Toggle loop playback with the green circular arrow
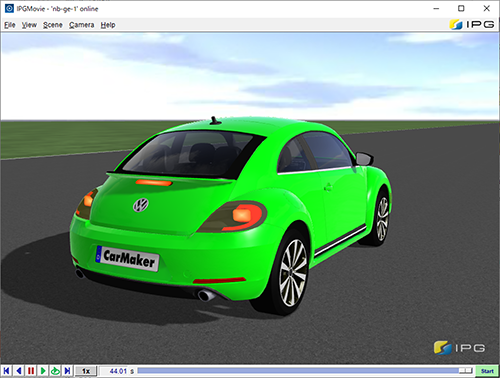Image resolution: width=500 pixels, height=378 pixels. click(55, 371)
